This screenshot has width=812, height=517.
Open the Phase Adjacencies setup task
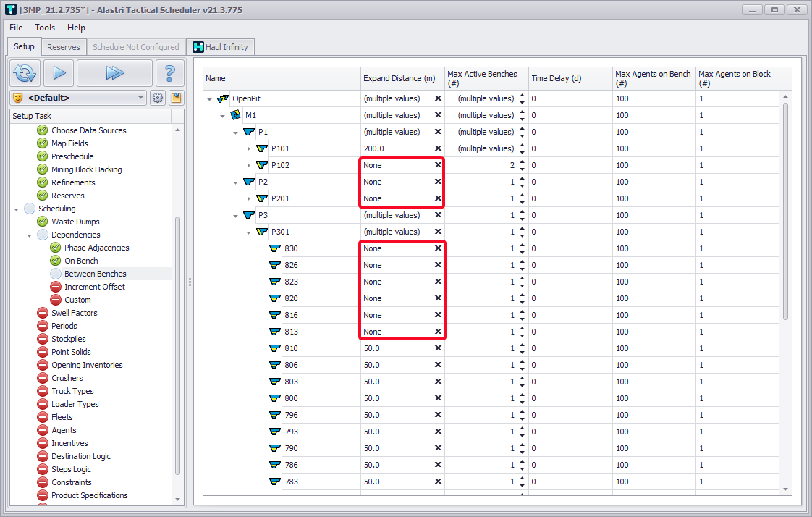click(x=96, y=248)
